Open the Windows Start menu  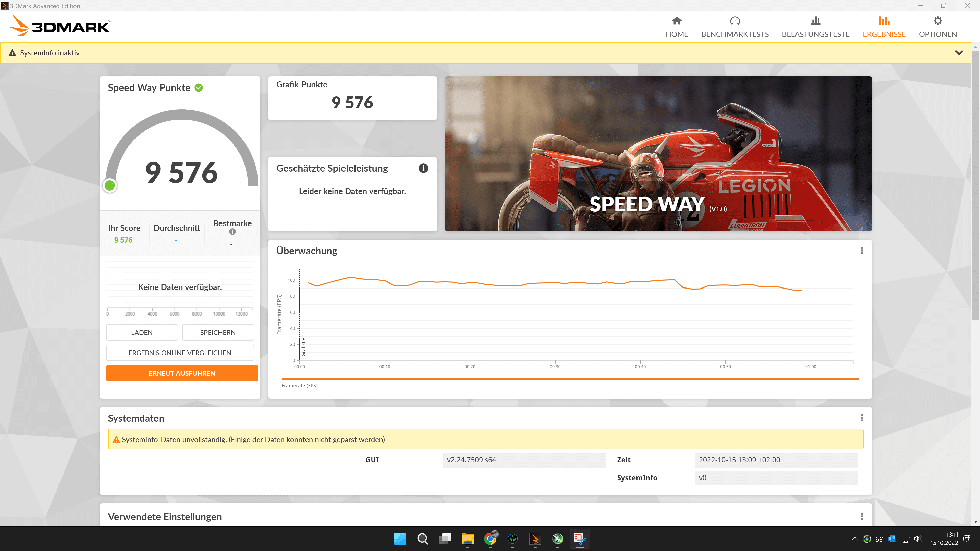click(400, 539)
